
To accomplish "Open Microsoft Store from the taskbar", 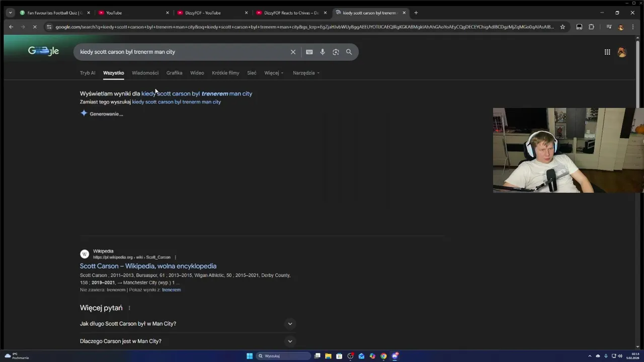I will tap(339, 356).
